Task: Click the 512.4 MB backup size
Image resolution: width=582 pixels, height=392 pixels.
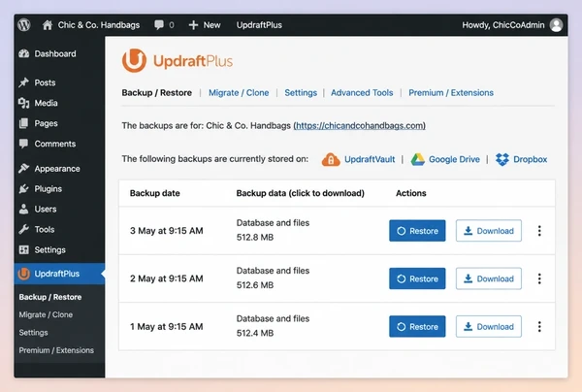Action: click(x=255, y=333)
